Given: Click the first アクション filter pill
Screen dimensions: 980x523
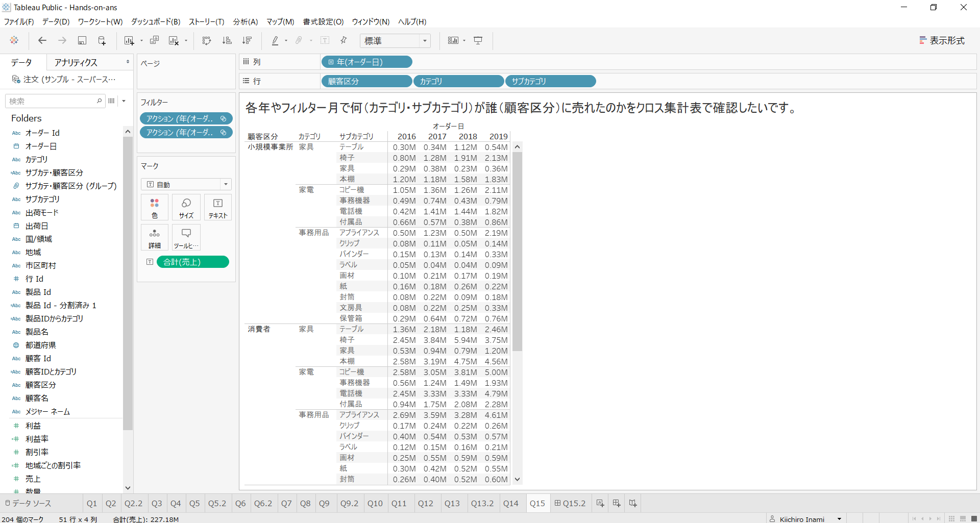Looking at the screenshot, I should [x=186, y=118].
